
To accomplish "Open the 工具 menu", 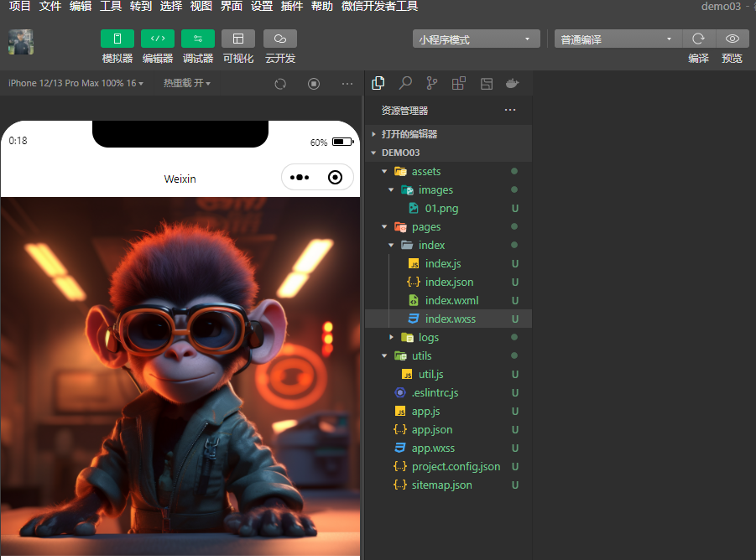I will pyautogui.click(x=111, y=6).
